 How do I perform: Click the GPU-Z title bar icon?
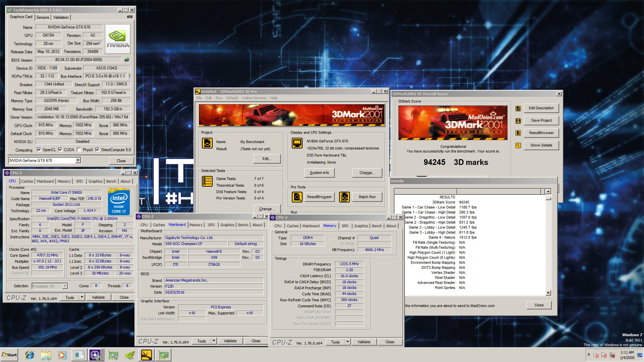[x=10, y=10]
